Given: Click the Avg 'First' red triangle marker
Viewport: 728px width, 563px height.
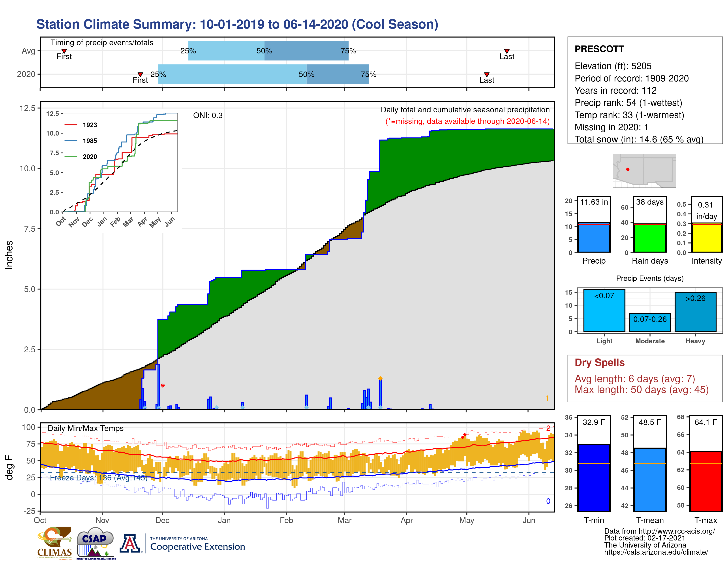Looking at the screenshot, I should click(x=64, y=51).
